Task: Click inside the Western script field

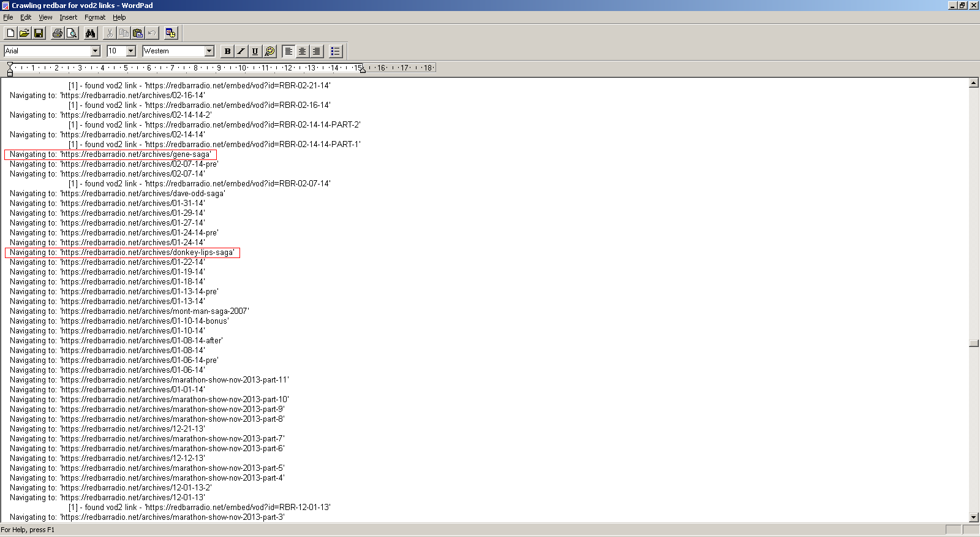Action: (x=173, y=51)
